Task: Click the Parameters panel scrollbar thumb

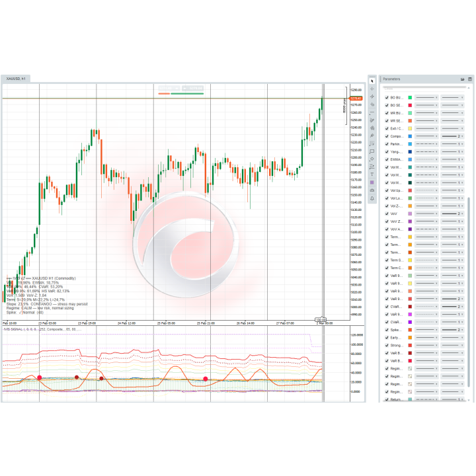Action: pos(469,292)
